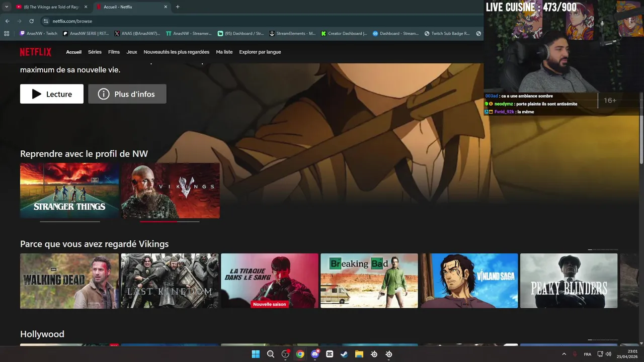
Task: Open a new browser tab
Action: coord(178,7)
